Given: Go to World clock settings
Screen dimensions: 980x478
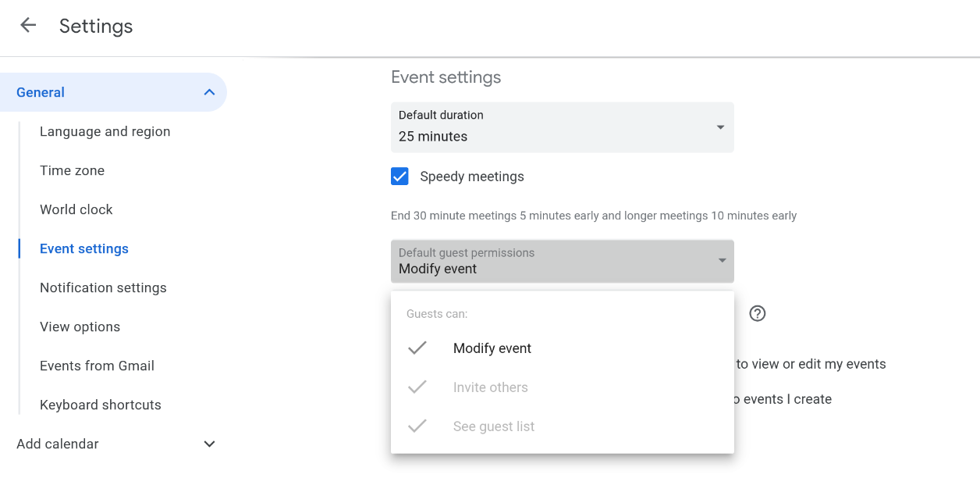Looking at the screenshot, I should tap(76, 209).
